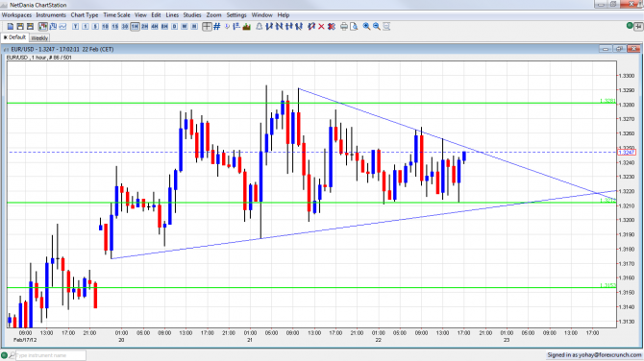The height and width of the screenshot is (361, 644).
Task: Select the candlestick chart type icon
Action: click(42, 27)
